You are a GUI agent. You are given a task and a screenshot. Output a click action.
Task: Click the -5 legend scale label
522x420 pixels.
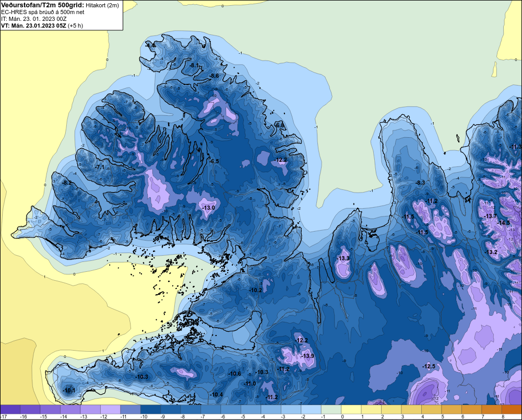tap(244, 417)
